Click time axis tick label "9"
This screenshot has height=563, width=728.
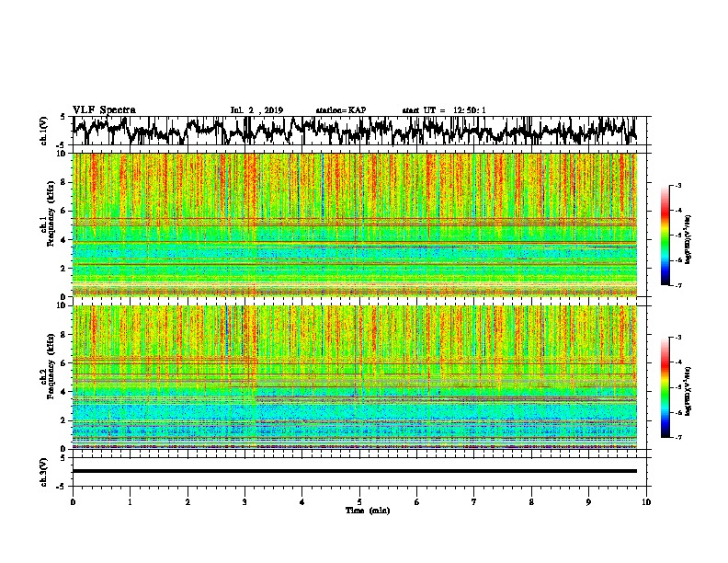click(588, 502)
